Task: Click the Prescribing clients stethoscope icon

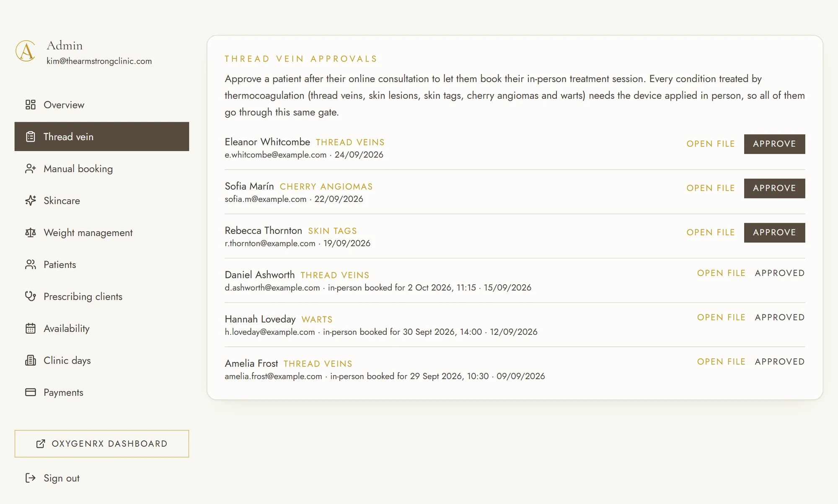Action: pyautogui.click(x=31, y=296)
